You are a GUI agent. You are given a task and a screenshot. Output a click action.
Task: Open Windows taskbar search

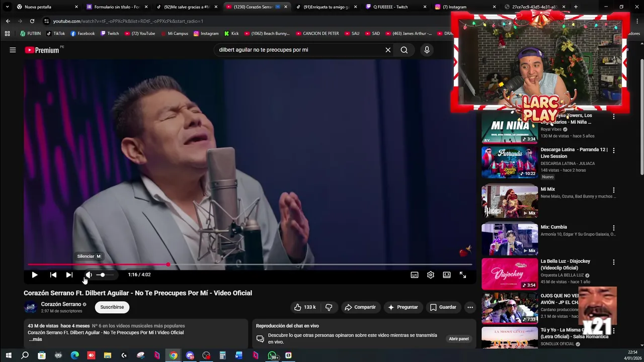click(x=25, y=355)
